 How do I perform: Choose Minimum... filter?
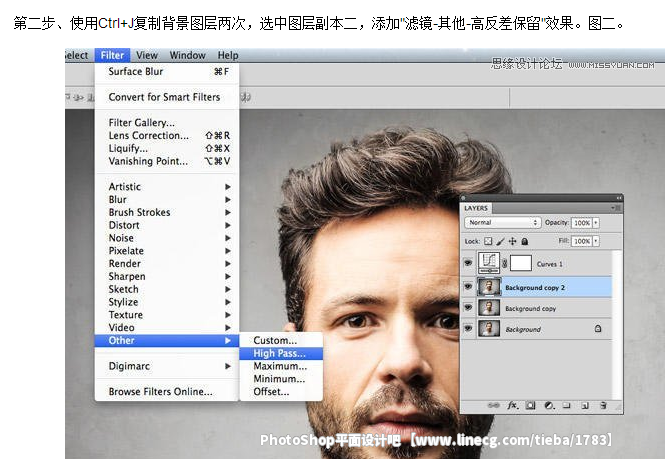click(x=281, y=379)
